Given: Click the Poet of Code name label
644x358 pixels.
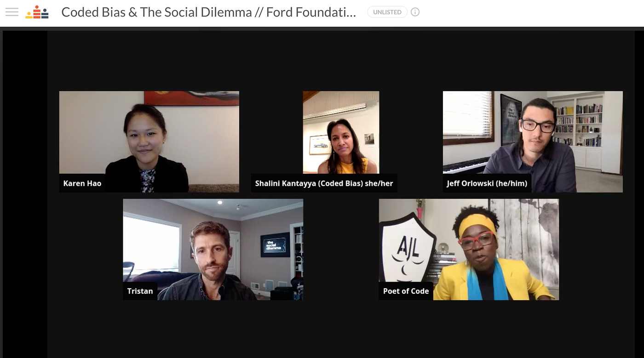Looking at the screenshot, I should [x=406, y=291].
